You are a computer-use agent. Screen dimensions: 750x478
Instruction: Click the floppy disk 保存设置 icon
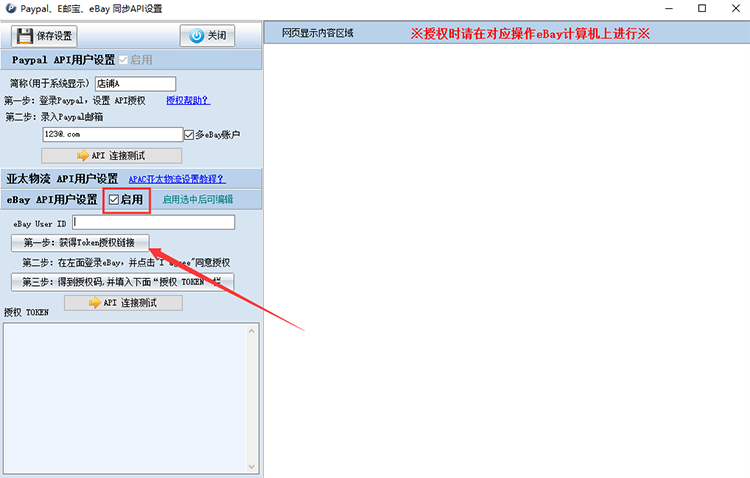tap(23, 36)
